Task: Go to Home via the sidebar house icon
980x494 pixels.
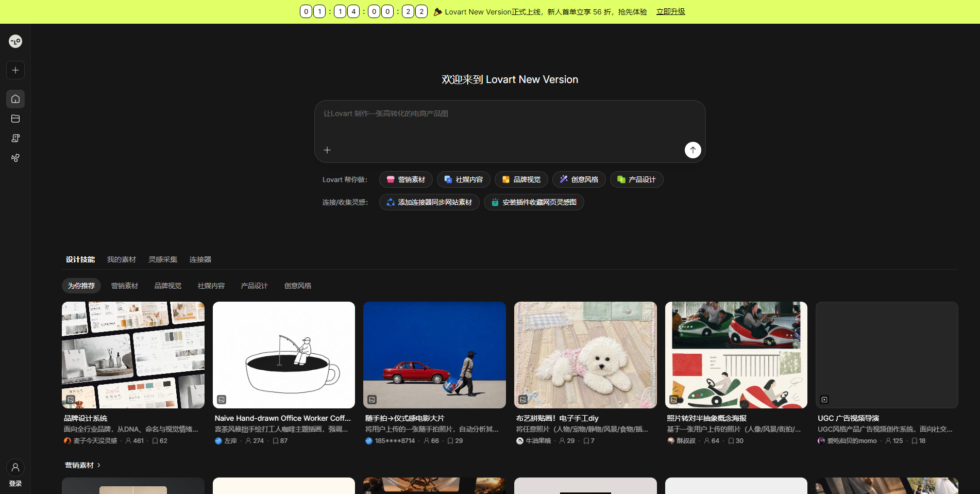Action: [15, 99]
